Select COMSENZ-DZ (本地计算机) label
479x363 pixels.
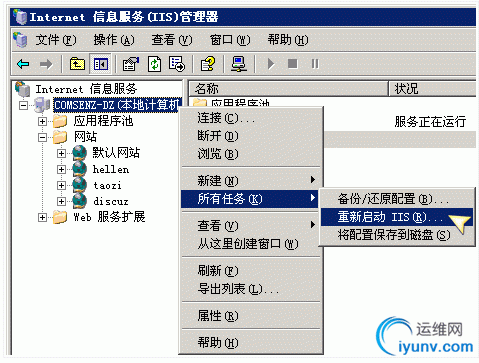(117, 105)
